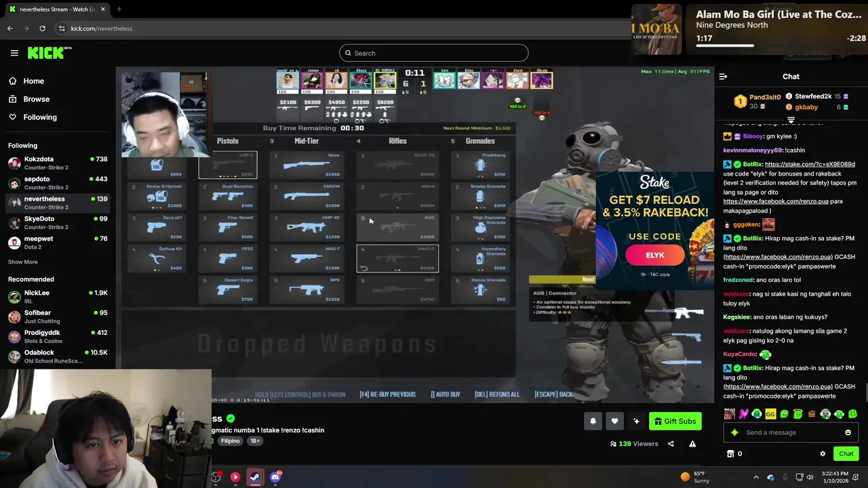
Task: Open network display tray icon
Action: (799, 477)
